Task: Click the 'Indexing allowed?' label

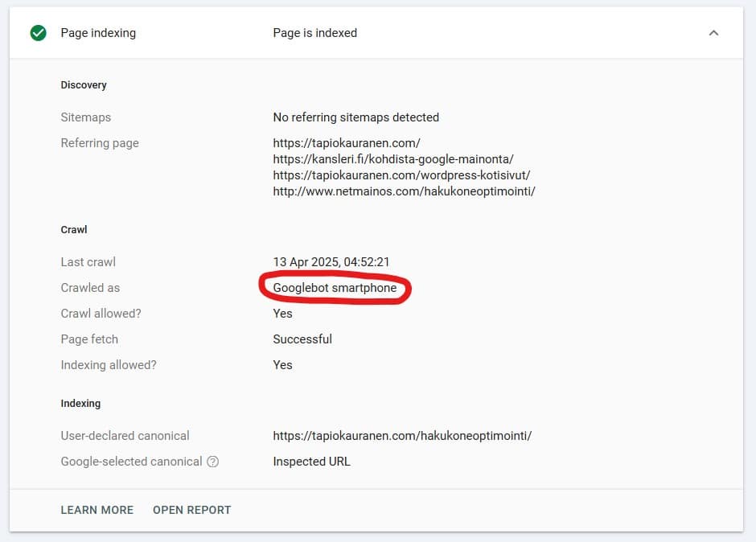Action: click(x=109, y=365)
